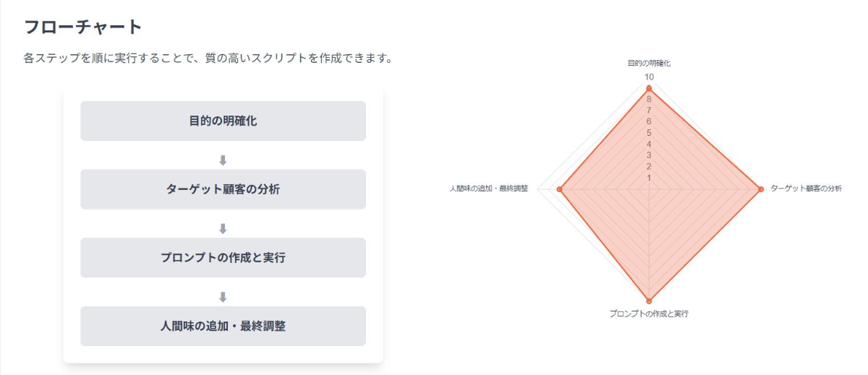Click the 目的の明確化 flowchart step

point(223,121)
